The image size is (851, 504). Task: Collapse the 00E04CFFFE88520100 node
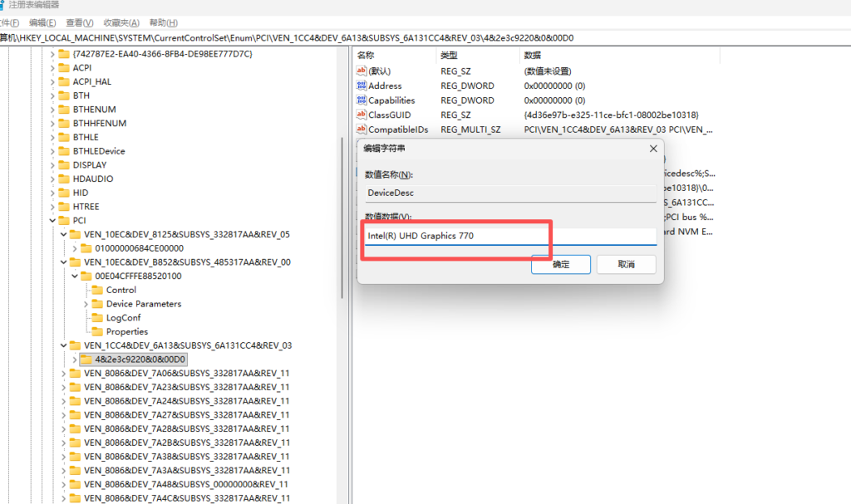point(76,276)
